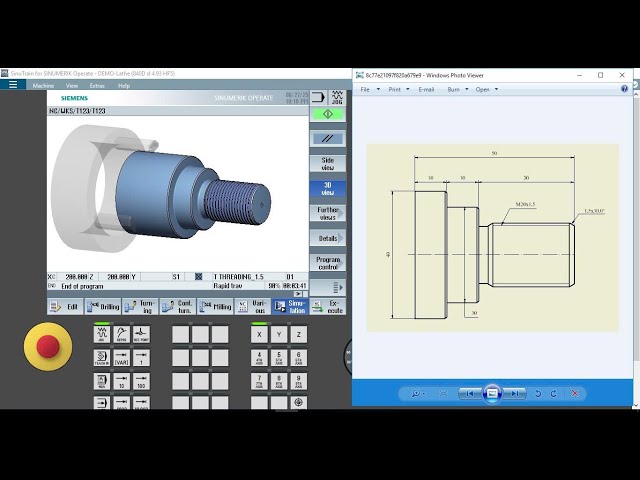The image size is (640, 480).
Task: Select the 8th axis key
Action: (279, 381)
